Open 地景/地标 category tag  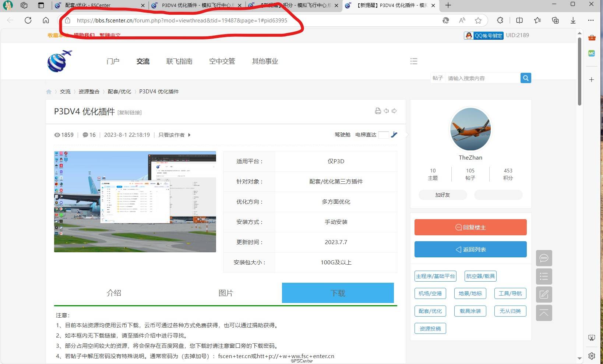pos(470,293)
